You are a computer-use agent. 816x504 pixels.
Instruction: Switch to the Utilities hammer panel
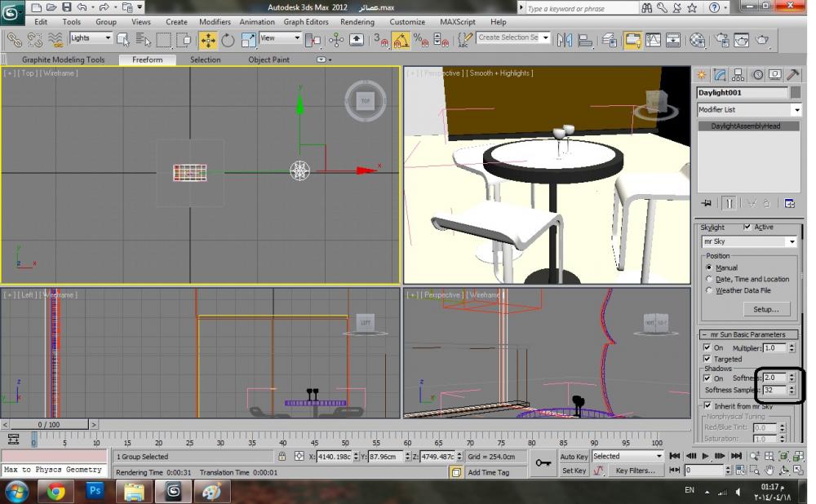point(792,75)
